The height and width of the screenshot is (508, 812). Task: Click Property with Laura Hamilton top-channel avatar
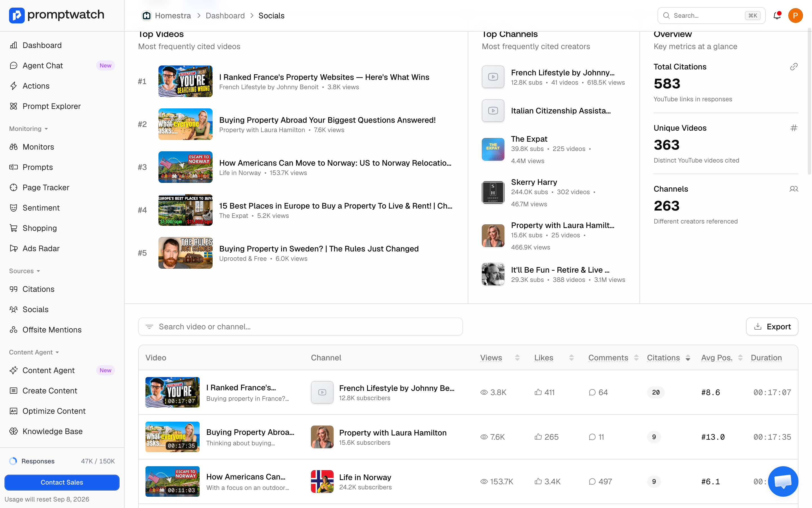[x=493, y=236]
